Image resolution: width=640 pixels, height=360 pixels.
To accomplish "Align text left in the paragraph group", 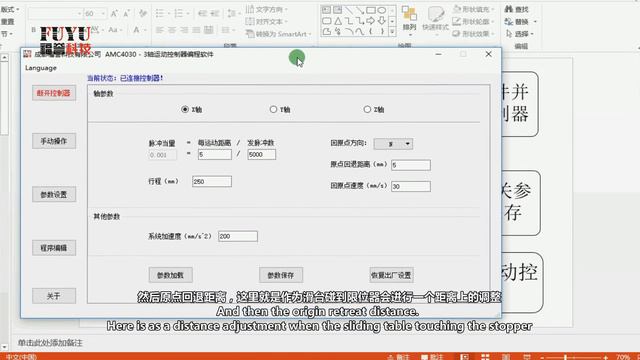I will tap(160, 30).
